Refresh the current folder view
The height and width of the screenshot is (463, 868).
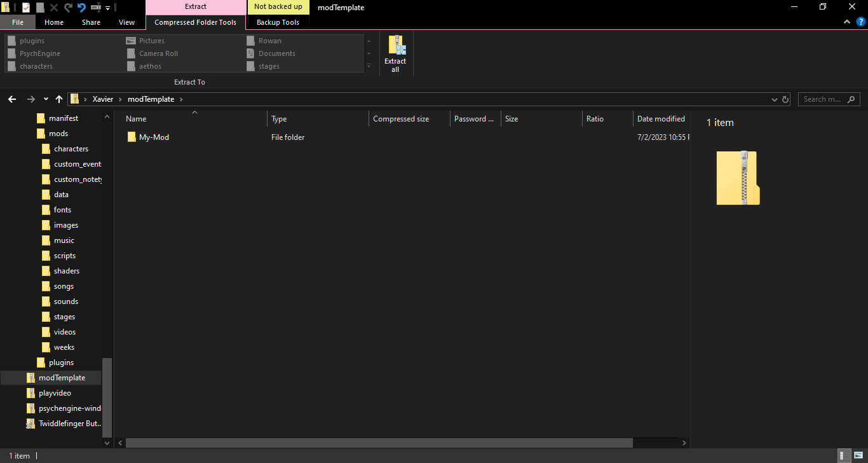tap(785, 99)
